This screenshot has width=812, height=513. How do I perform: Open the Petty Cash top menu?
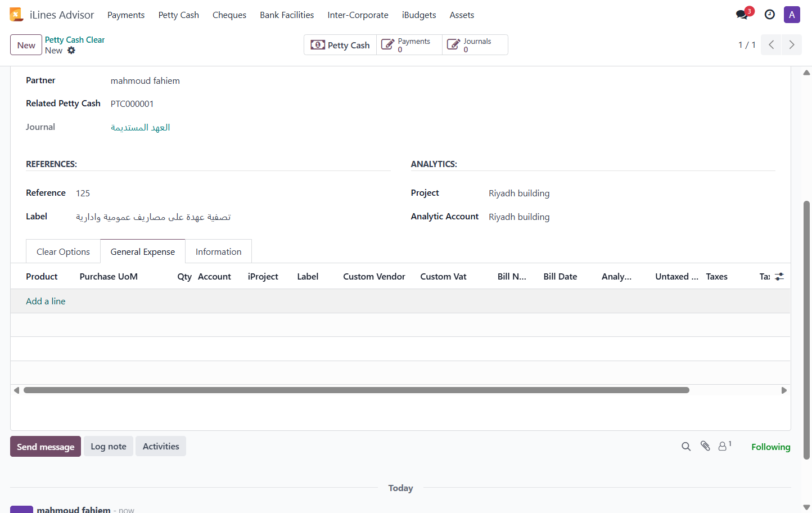point(179,15)
